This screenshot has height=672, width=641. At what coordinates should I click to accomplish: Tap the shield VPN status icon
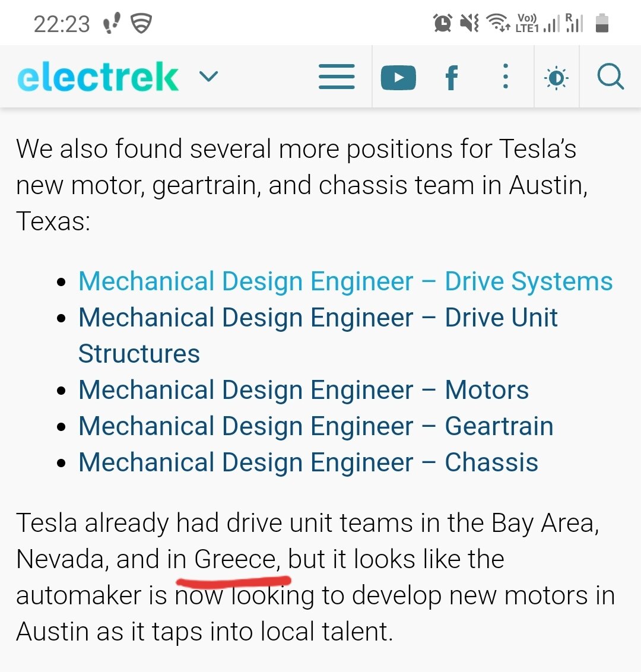[x=141, y=23]
